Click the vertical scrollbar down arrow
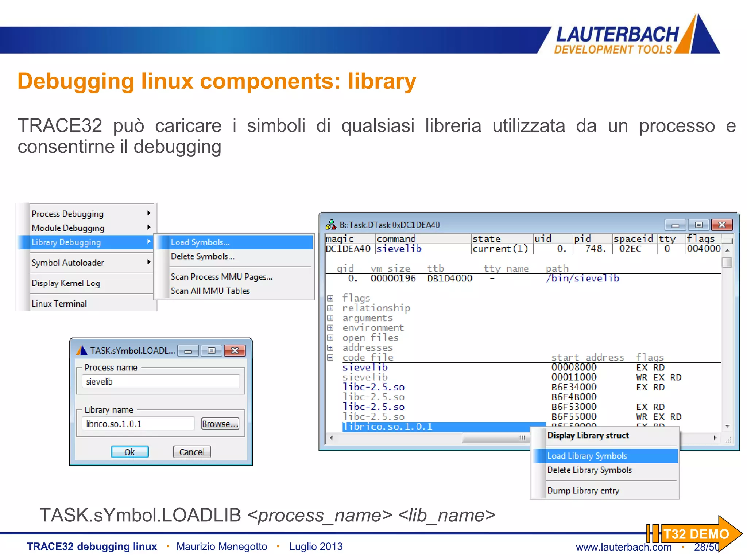Screen dimensions: 747x560 click(x=727, y=426)
